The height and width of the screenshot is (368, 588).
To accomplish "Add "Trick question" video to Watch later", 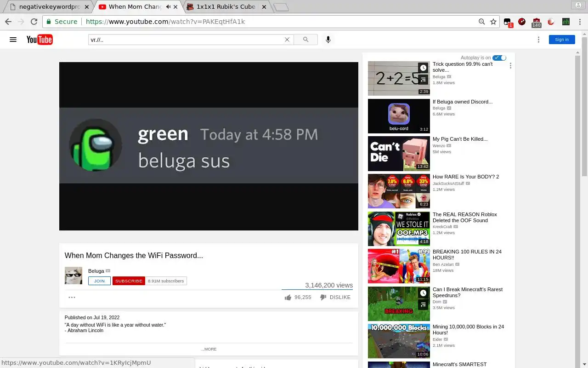I will pyautogui.click(x=423, y=68).
